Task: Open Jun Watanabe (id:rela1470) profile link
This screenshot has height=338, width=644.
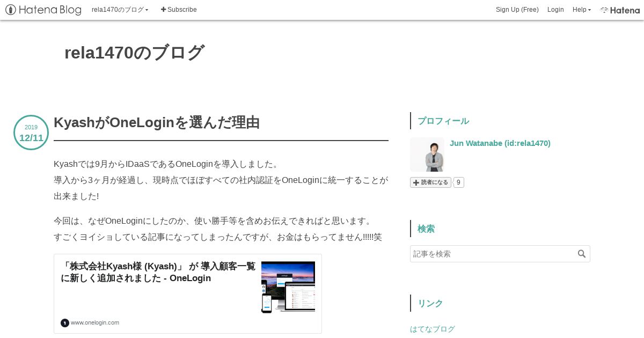Action: click(x=500, y=143)
